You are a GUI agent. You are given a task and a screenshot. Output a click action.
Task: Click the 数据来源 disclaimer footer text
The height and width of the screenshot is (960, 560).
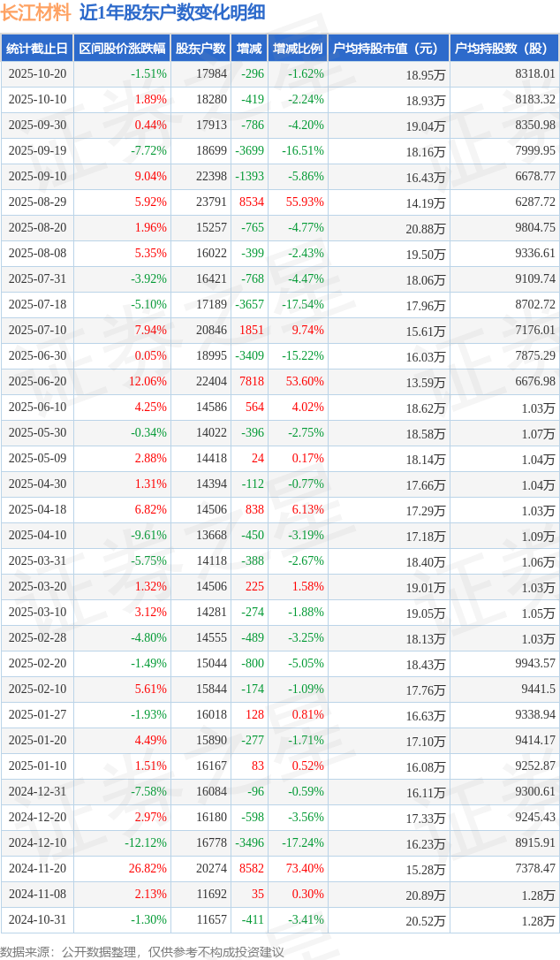[x=142, y=951]
